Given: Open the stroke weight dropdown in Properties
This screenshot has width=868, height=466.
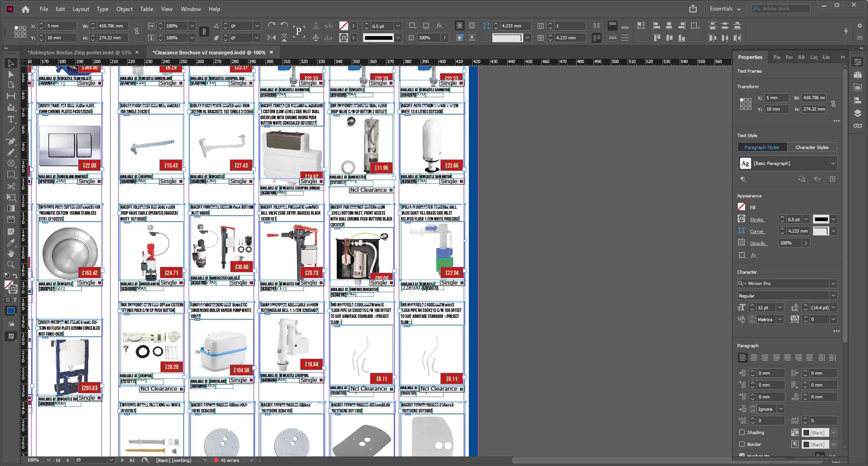Looking at the screenshot, I should coord(806,219).
